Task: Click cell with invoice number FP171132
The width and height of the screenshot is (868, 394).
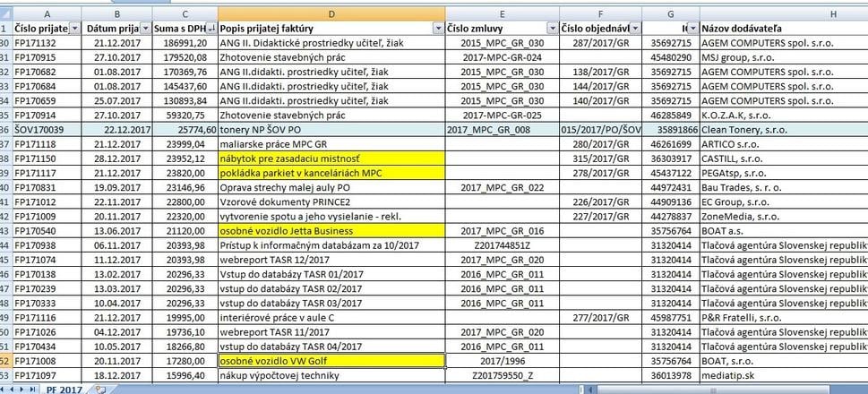Action: point(47,43)
